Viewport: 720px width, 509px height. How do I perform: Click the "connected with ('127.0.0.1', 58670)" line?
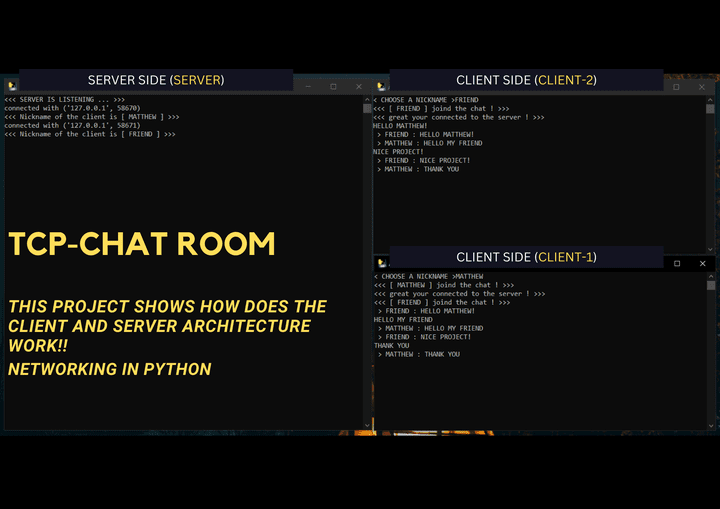tap(72, 108)
